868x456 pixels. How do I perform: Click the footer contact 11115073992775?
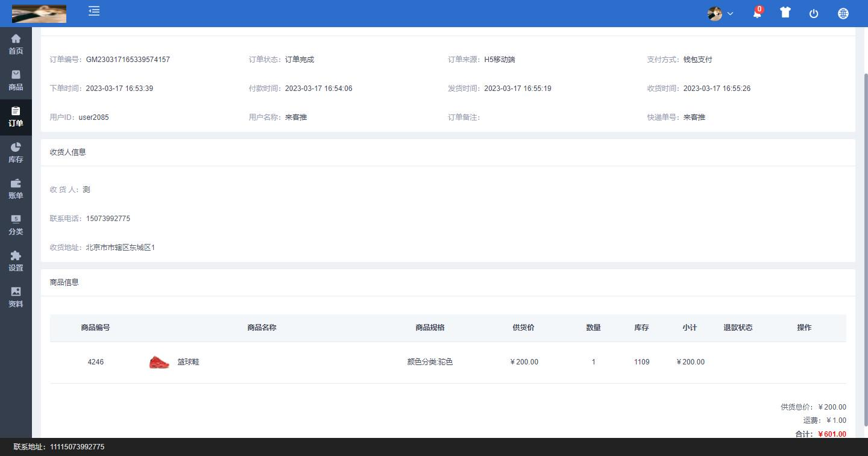(x=77, y=447)
